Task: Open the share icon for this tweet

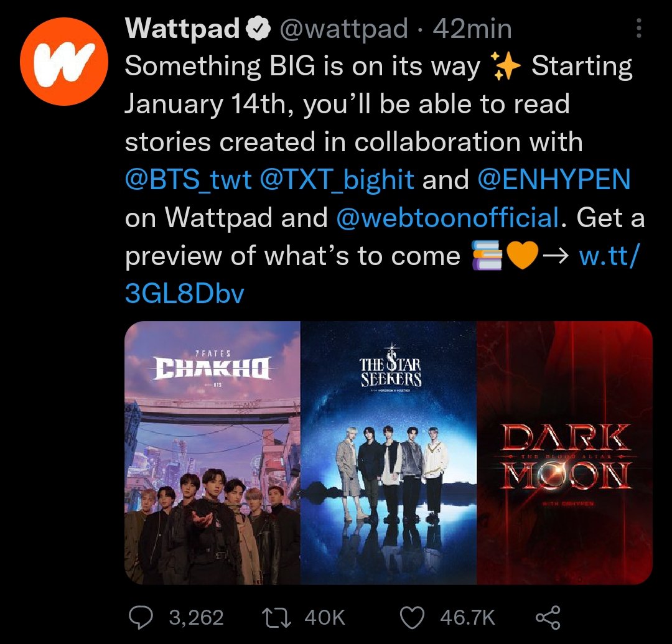Action: pos(548,617)
